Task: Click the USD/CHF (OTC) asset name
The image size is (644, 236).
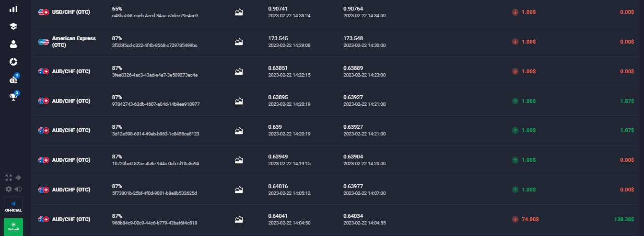Action: pos(70,12)
